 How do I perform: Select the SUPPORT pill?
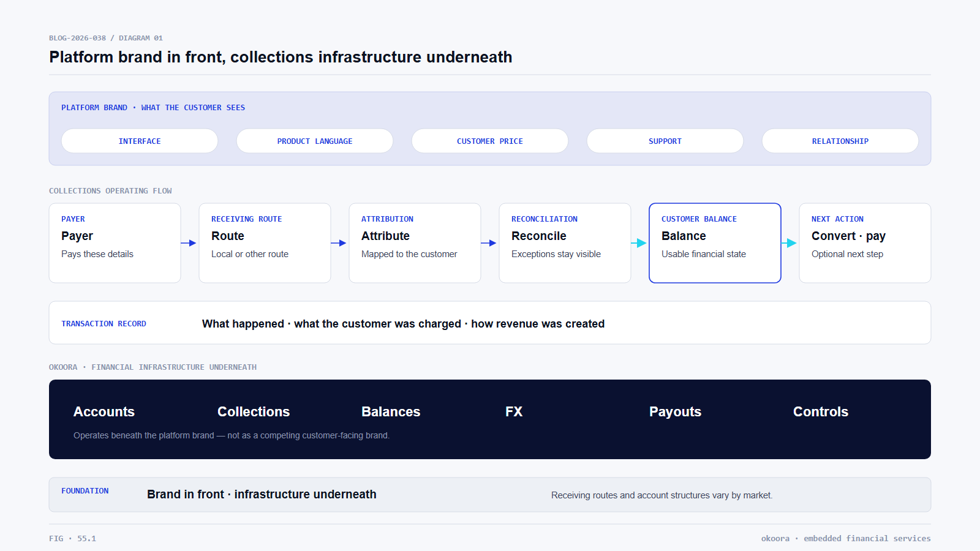(665, 141)
